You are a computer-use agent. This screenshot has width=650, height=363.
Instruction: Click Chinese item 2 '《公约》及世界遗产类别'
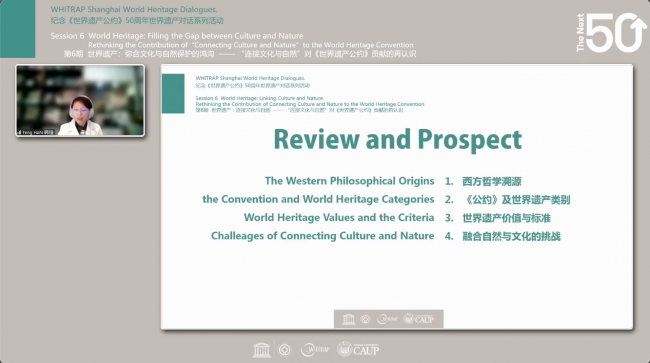516,200
